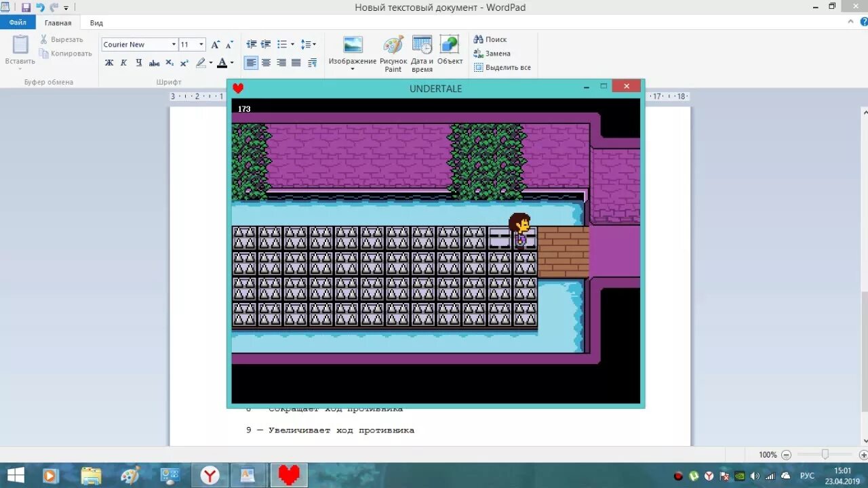Click the red heart icon in Undertale title bar
The image size is (868, 488).
point(238,88)
